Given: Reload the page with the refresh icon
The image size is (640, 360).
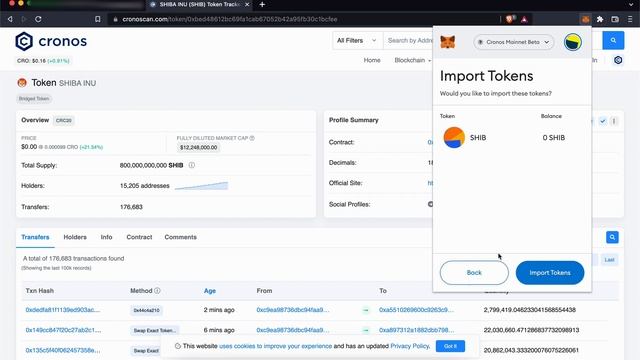Looking at the screenshot, I should tap(38, 19).
